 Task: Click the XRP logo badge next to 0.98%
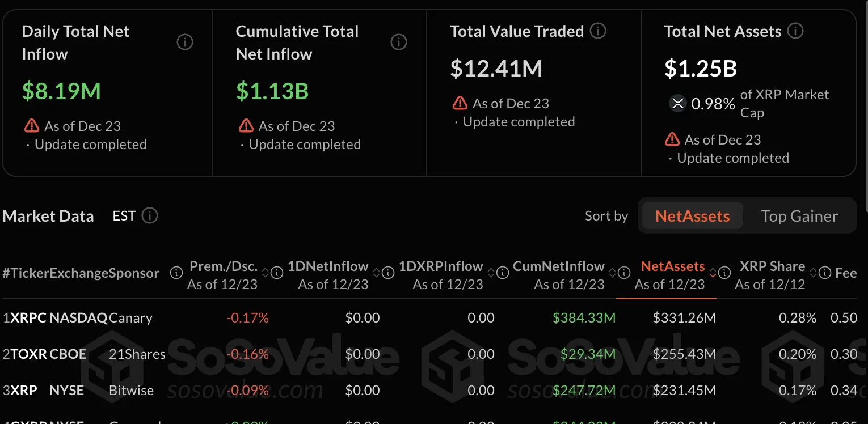[x=677, y=103]
